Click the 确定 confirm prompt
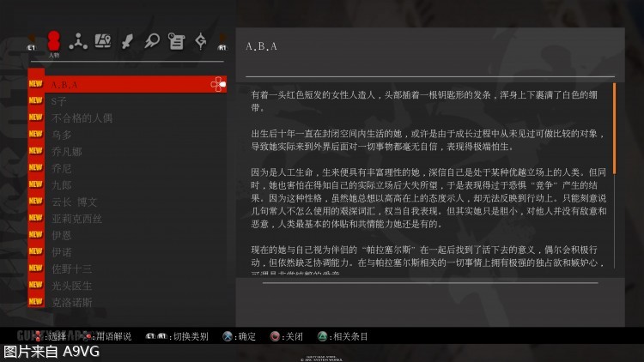 (x=246, y=336)
